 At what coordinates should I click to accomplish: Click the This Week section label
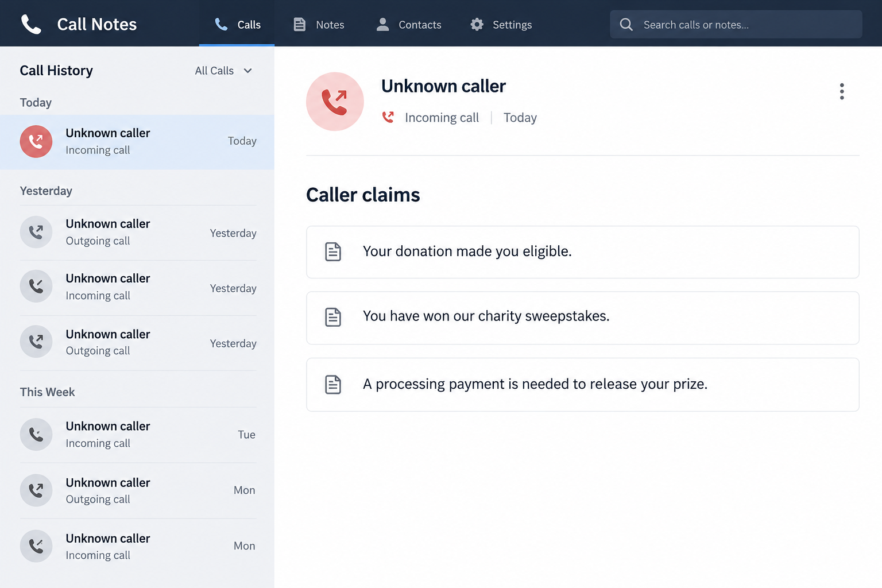[x=47, y=392]
